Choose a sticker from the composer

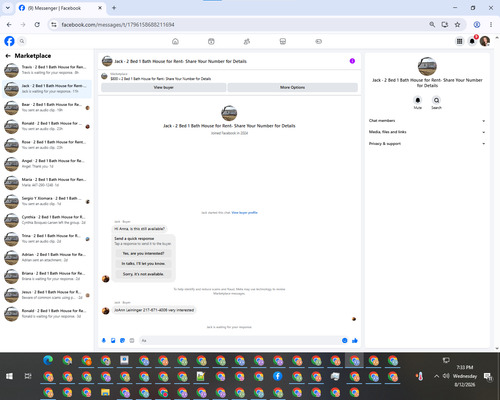click(x=122, y=340)
